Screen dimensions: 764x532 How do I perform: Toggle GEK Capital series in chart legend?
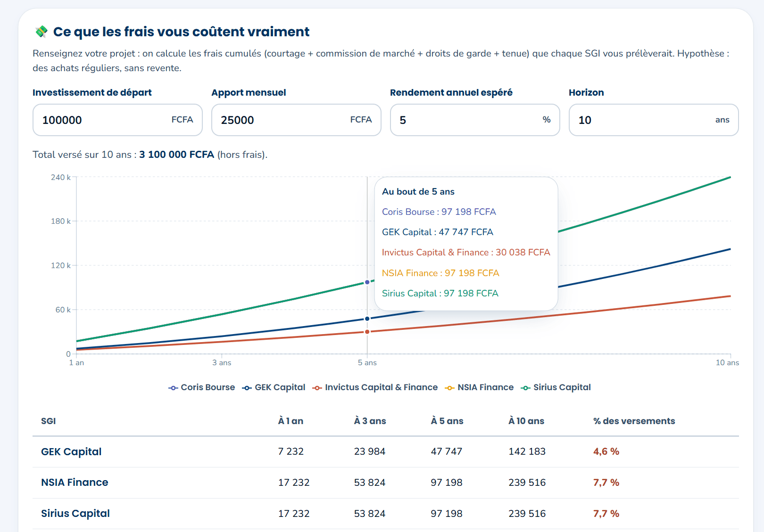tap(274, 387)
